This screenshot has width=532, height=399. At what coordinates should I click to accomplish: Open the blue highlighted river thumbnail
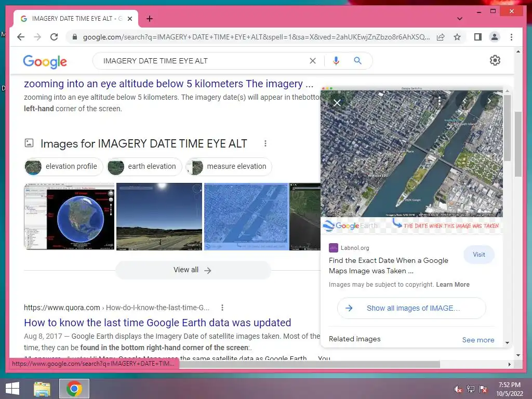246,217
